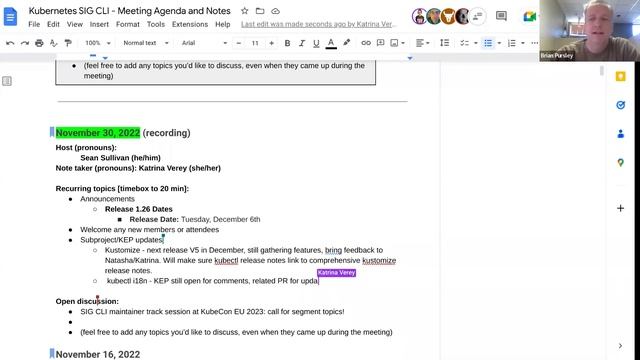
Task: Open the Format menu
Action: (x=128, y=24)
